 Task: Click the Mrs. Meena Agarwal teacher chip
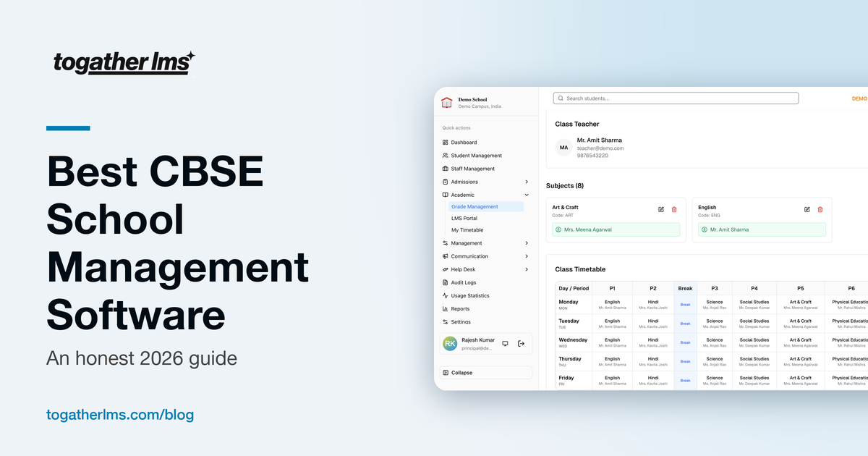[616, 229]
